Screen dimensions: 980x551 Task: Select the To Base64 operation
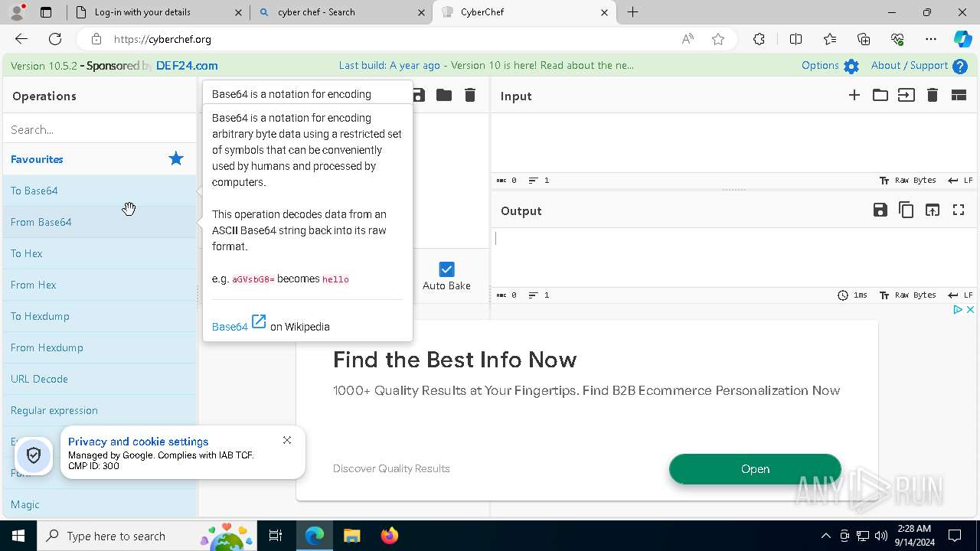[100, 191]
